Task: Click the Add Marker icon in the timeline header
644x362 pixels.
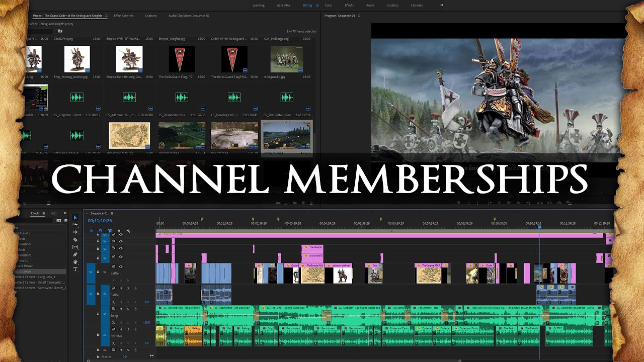Action: [119, 231]
